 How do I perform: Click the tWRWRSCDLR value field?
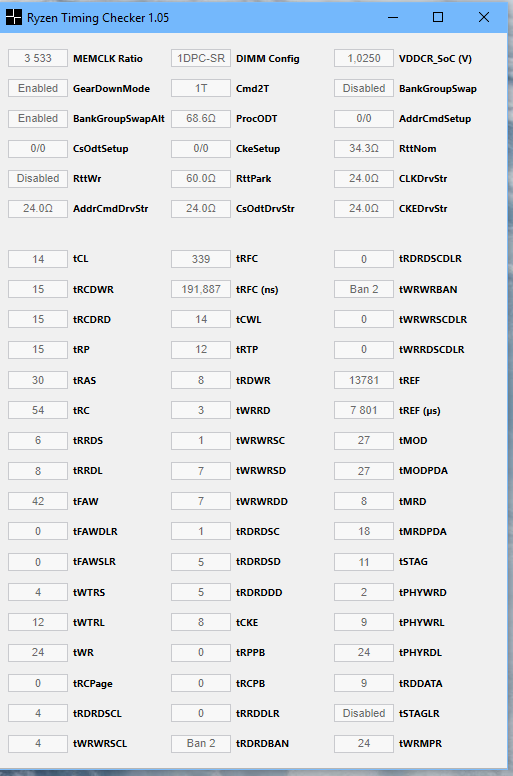click(364, 319)
